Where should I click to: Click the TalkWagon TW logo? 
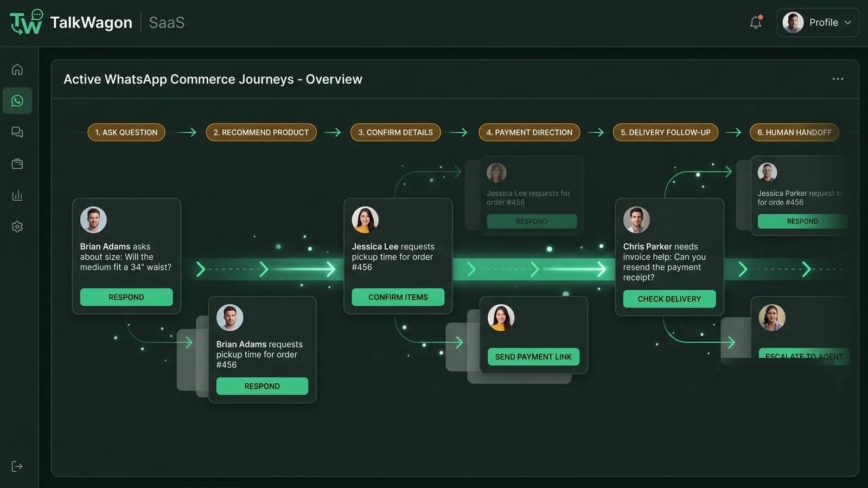coord(26,22)
